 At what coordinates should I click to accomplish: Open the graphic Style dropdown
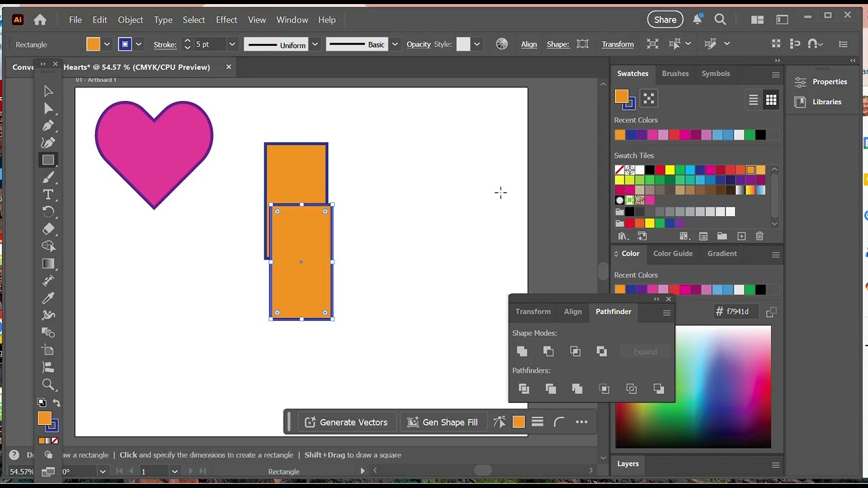click(477, 44)
